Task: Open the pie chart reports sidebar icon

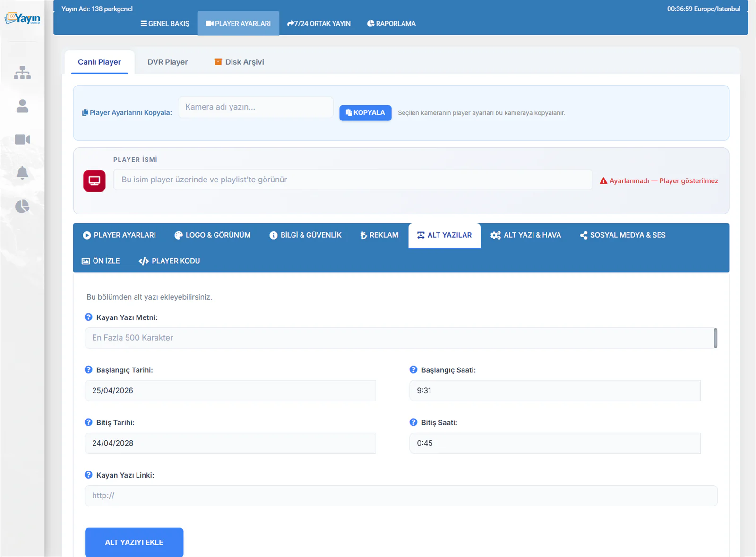Action: coord(22,206)
